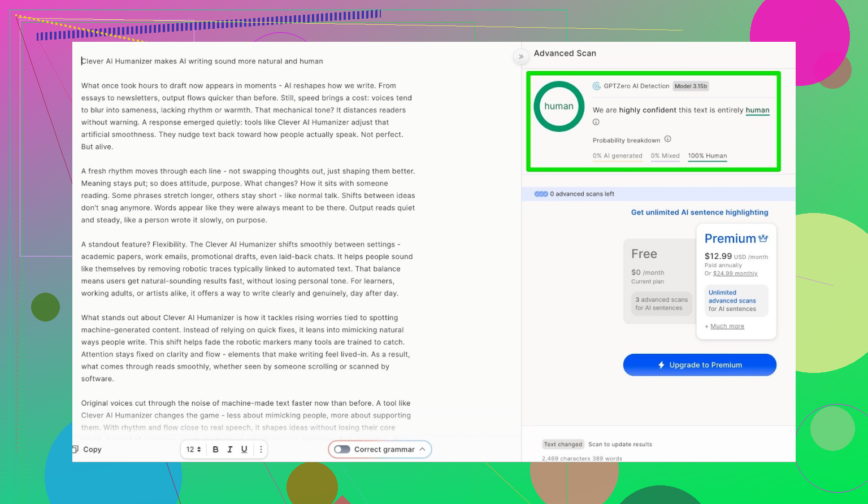
Task: Collapse the Advanced Scan panel with the double-chevron
Action: (521, 57)
